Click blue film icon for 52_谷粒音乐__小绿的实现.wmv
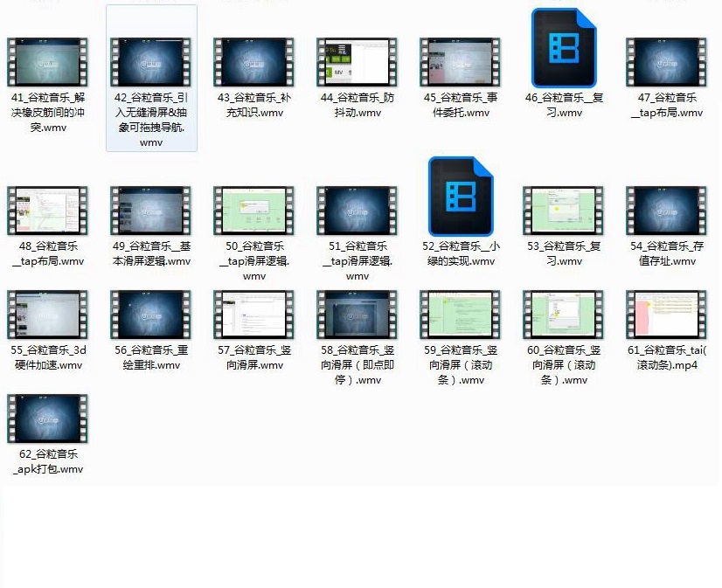Screen dimensions: 722x588 click(x=460, y=197)
